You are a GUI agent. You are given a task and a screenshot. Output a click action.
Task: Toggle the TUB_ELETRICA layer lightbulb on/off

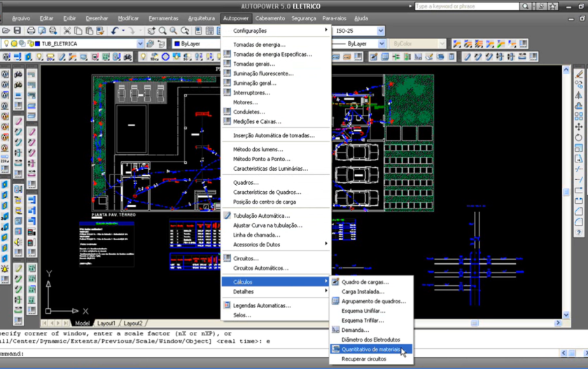pyautogui.click(x=7, y=43)
